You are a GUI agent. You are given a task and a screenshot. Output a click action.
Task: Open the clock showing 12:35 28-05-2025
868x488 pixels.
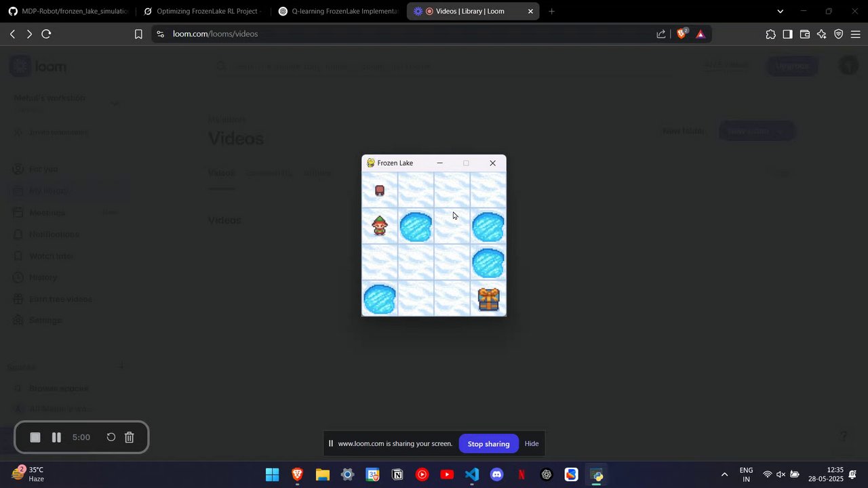(x=825, y=474)
